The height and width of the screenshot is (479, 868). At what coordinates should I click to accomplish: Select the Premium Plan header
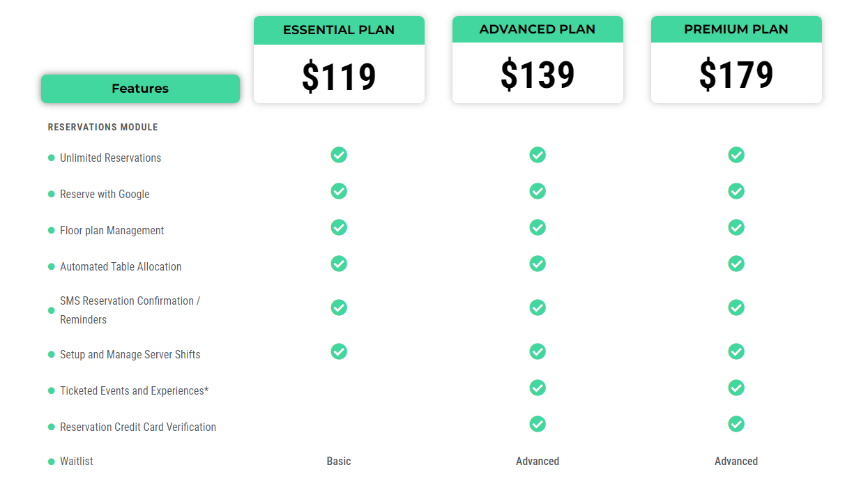tap(736, 29)
